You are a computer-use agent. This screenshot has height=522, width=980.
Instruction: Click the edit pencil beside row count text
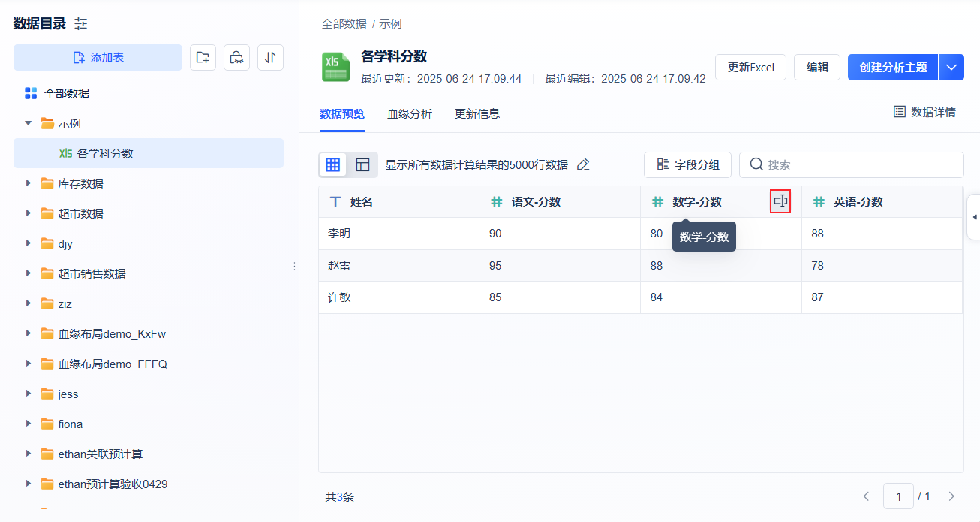point(583,165)
